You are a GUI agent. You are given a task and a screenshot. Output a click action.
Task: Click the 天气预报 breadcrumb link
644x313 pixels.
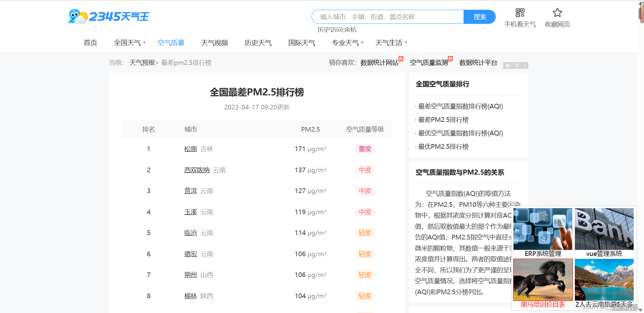pos(142,62)
